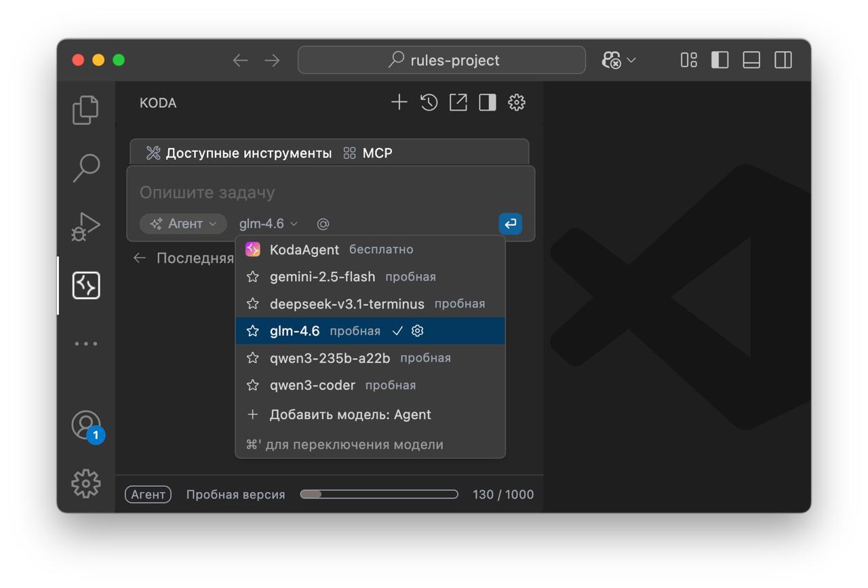This screenshot has width=868, height=588.
Task: Open the account dropdown in the title bar
Action: pos(617,60)
